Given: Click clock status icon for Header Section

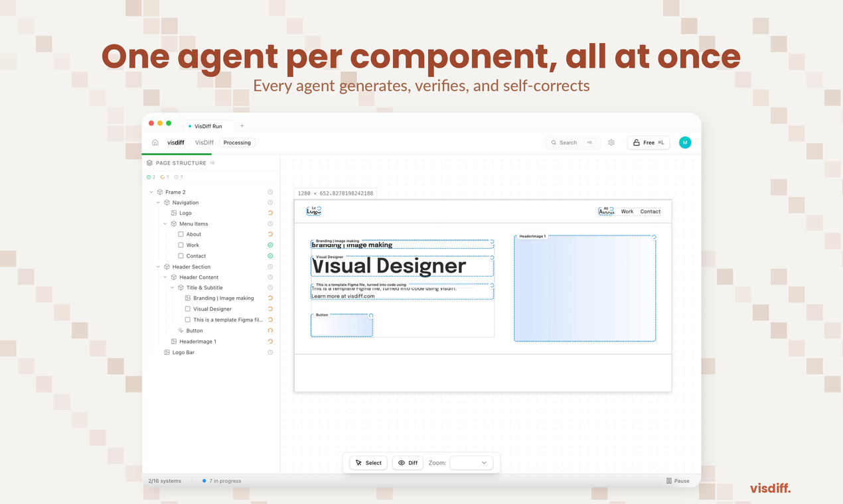Looking at the screenshot, I should pos(270,267).
